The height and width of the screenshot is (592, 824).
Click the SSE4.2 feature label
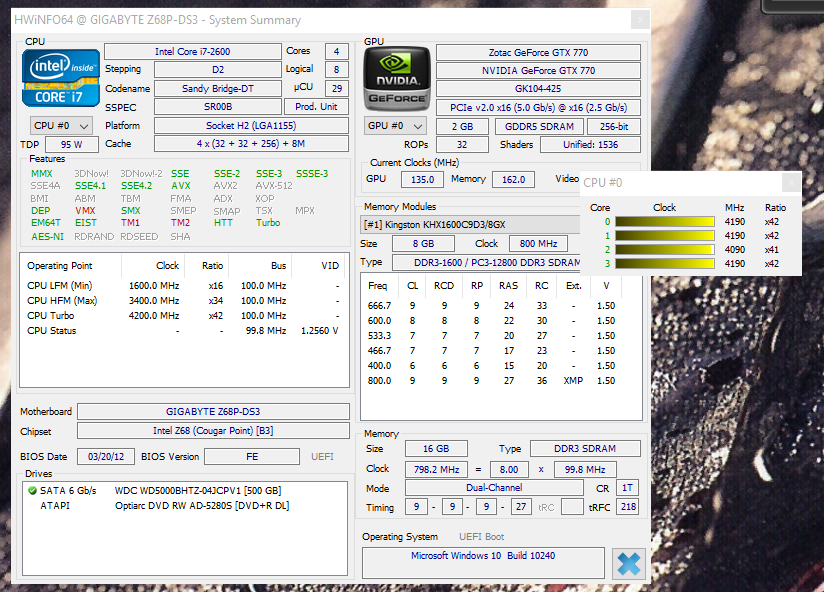[136, 185]
